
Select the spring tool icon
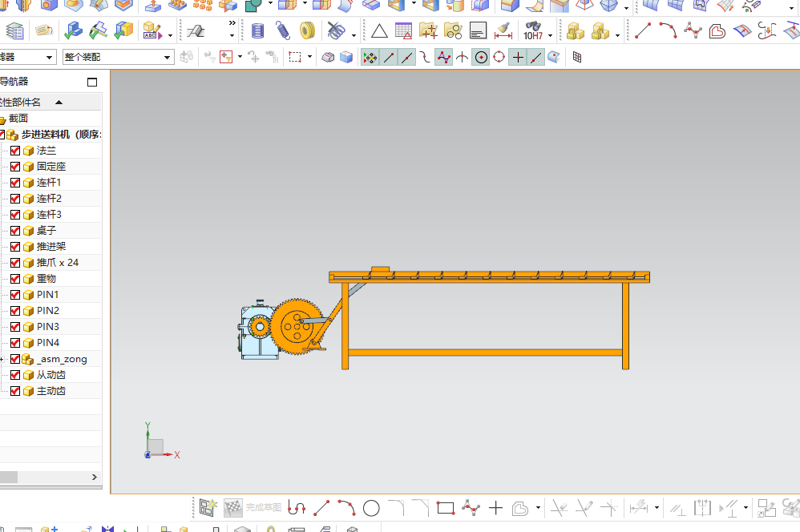[x=282, y=30]
